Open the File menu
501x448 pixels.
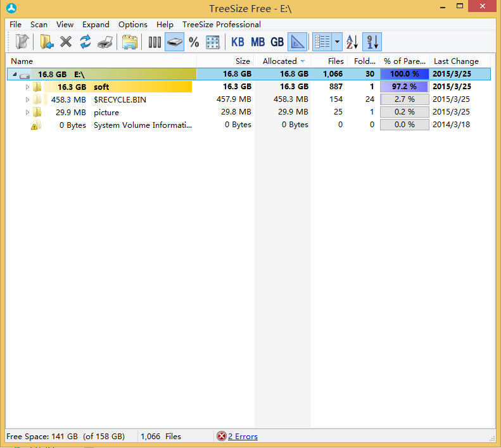click(x=15, y=25)
